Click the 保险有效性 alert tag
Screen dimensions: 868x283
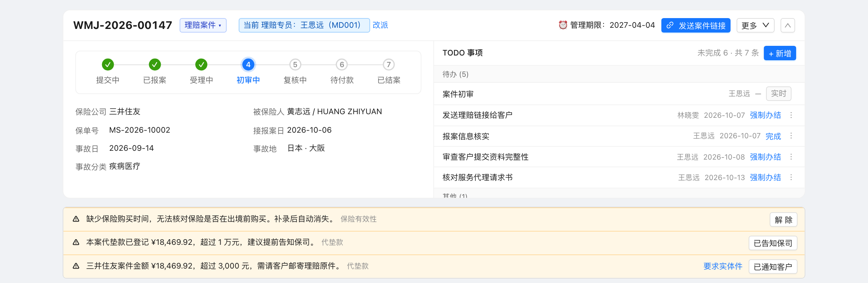[x=358, y=219]
